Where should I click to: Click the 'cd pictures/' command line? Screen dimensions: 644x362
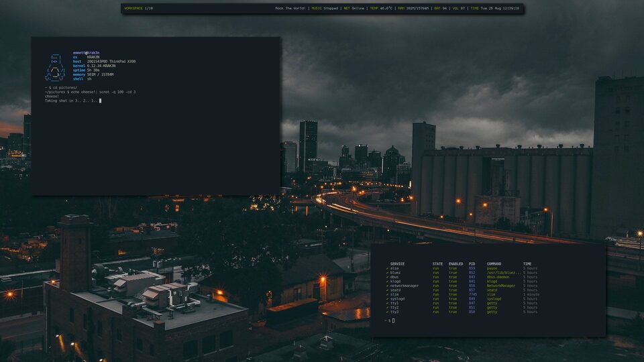pyautogui.click(x=61, y=88)
